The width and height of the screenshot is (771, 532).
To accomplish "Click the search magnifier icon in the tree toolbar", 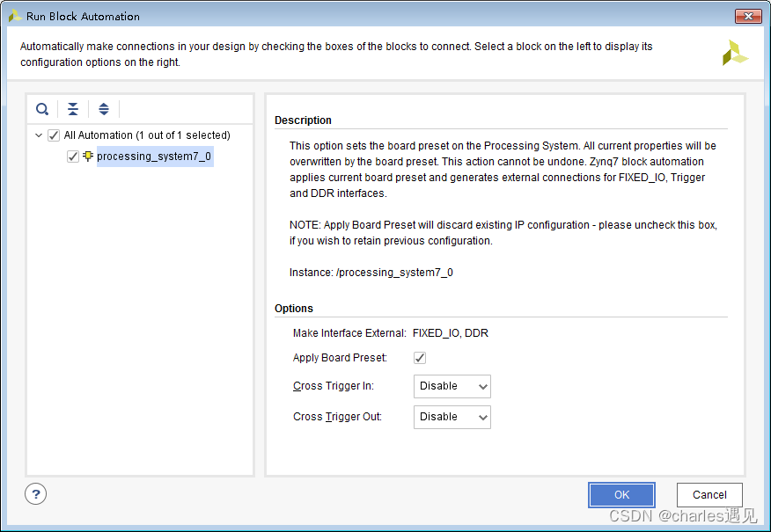I will click(x=42, y=108).
